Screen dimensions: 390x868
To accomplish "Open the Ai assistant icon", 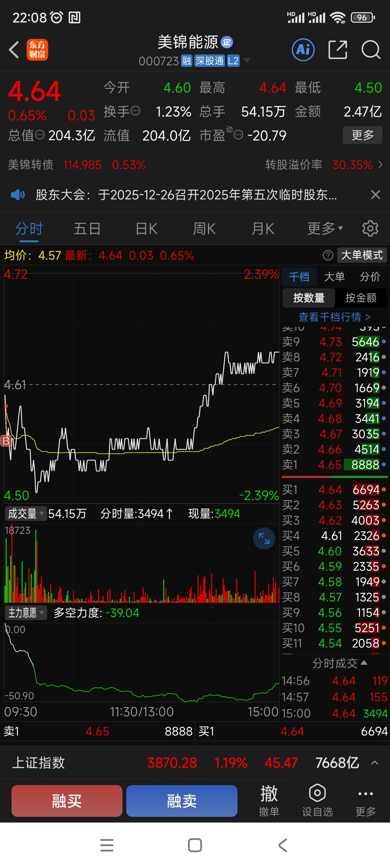I will point(303,50).
